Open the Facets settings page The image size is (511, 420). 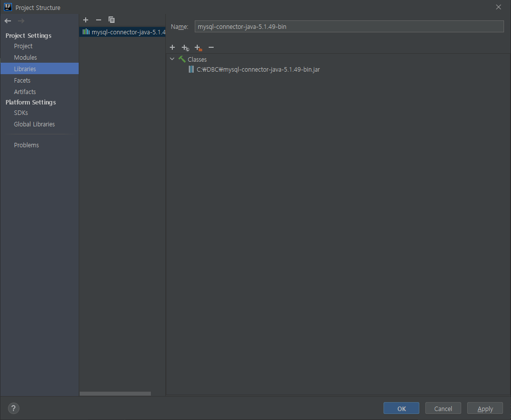[22, 81]
